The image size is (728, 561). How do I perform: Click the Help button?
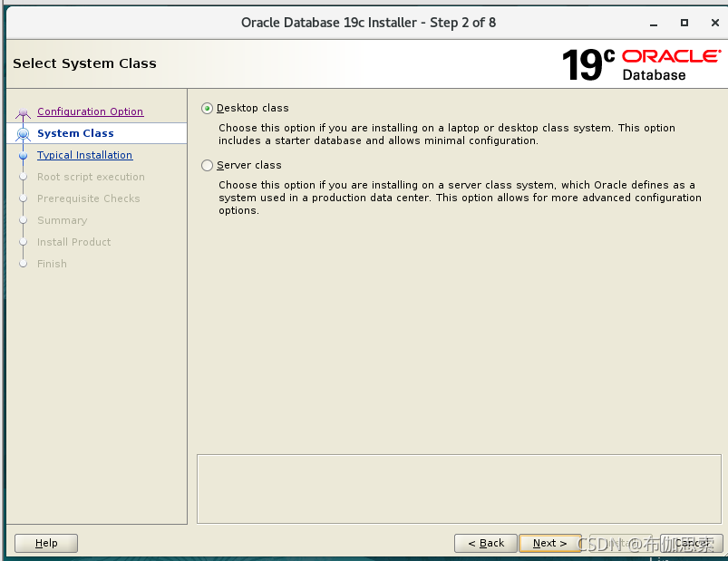(46, 543)
